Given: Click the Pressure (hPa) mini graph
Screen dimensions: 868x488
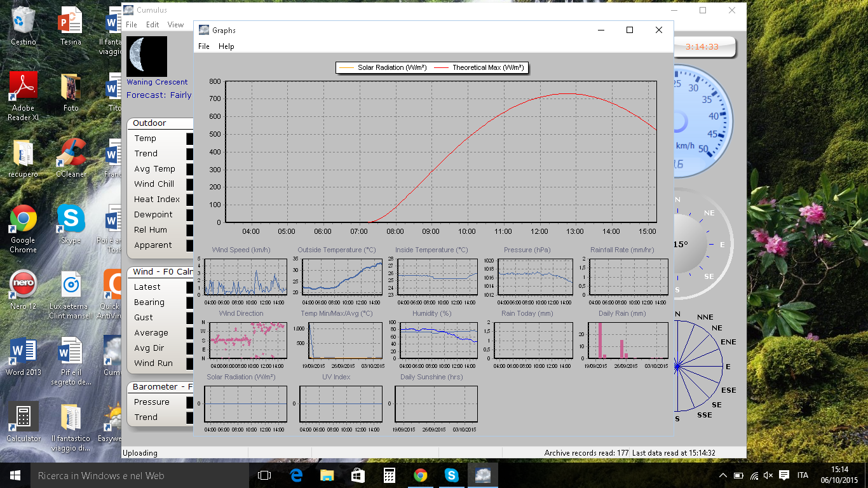Looking at the screenshot, I should (x=535, y=277).
